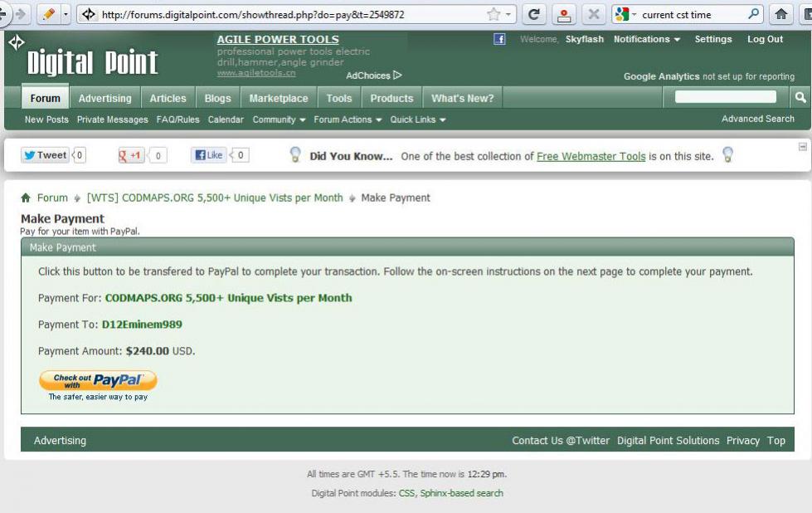The height and width of the screenshot is (513, 812).
Task: Click the Forum breadcrumb link
Action: tap(52, 198)
